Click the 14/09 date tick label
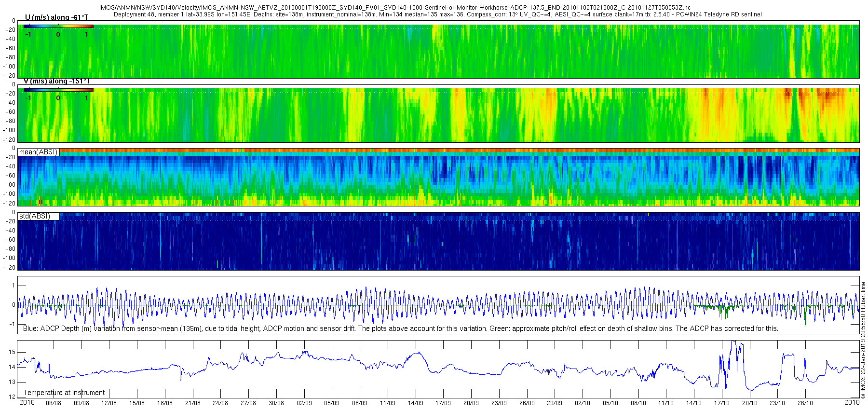This screenshot has height=410, width=868. point(415,403)
